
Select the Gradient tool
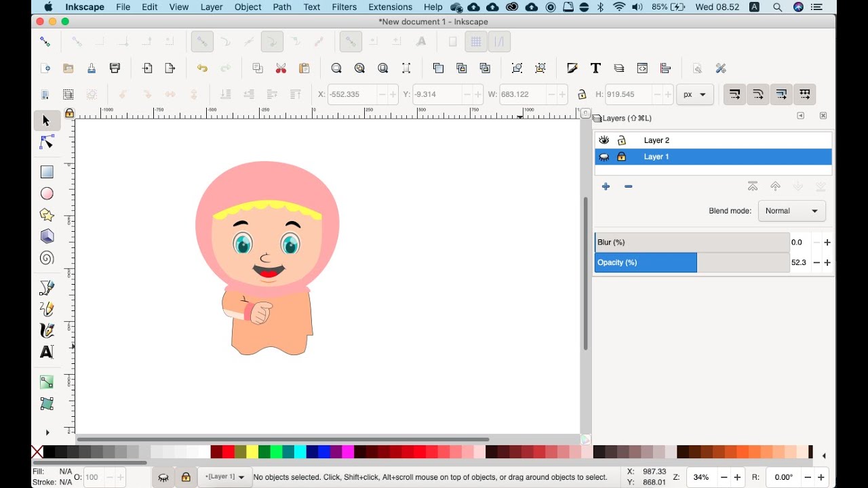[x=46, y=382]
